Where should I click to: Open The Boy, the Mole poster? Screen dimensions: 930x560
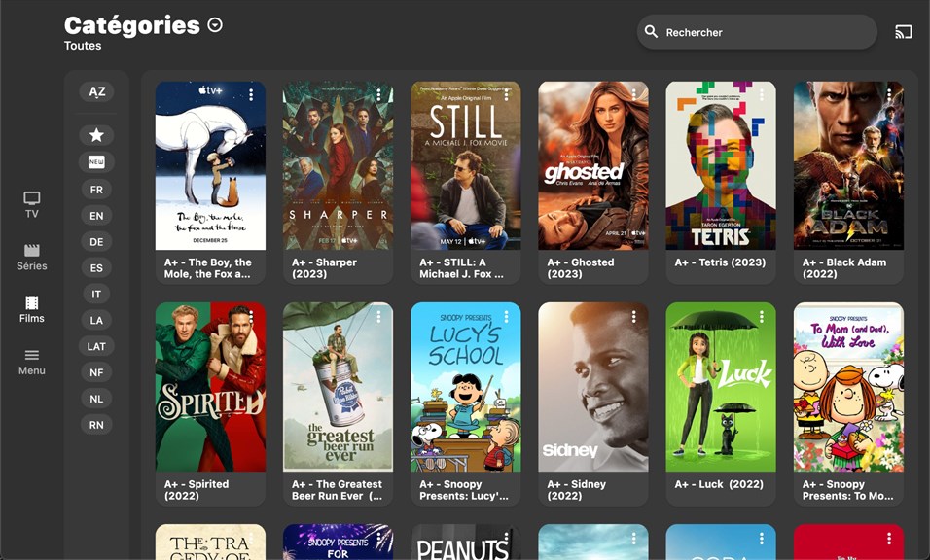click(x=210, y=166)
